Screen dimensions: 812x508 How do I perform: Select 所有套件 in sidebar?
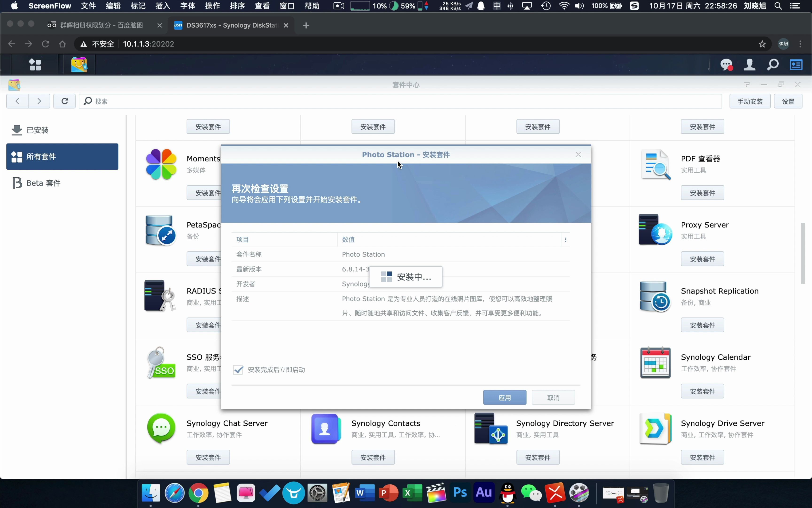(62, 157)
